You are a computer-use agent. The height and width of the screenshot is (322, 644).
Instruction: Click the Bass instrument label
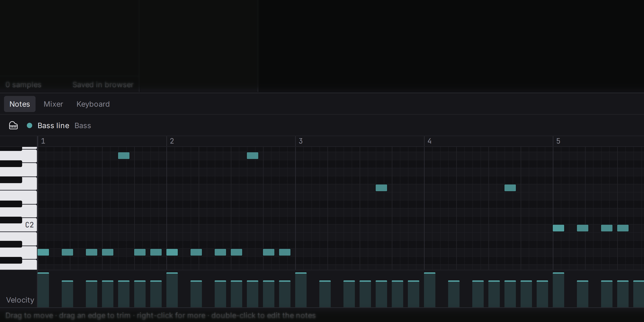tap(83, 125)
